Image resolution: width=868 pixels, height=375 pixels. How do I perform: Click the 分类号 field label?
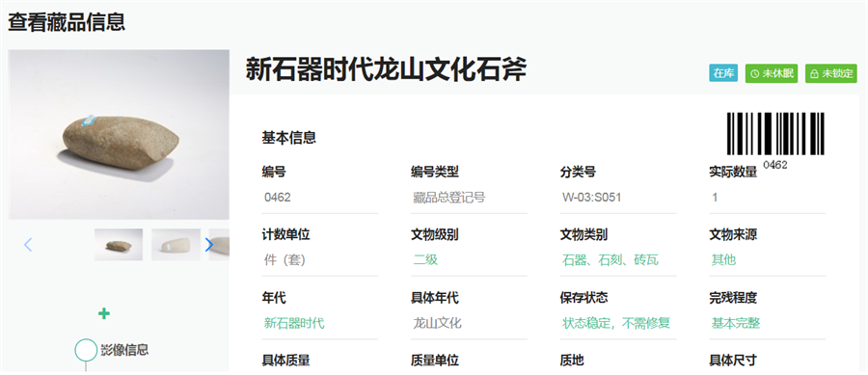[x=578, y=172]
